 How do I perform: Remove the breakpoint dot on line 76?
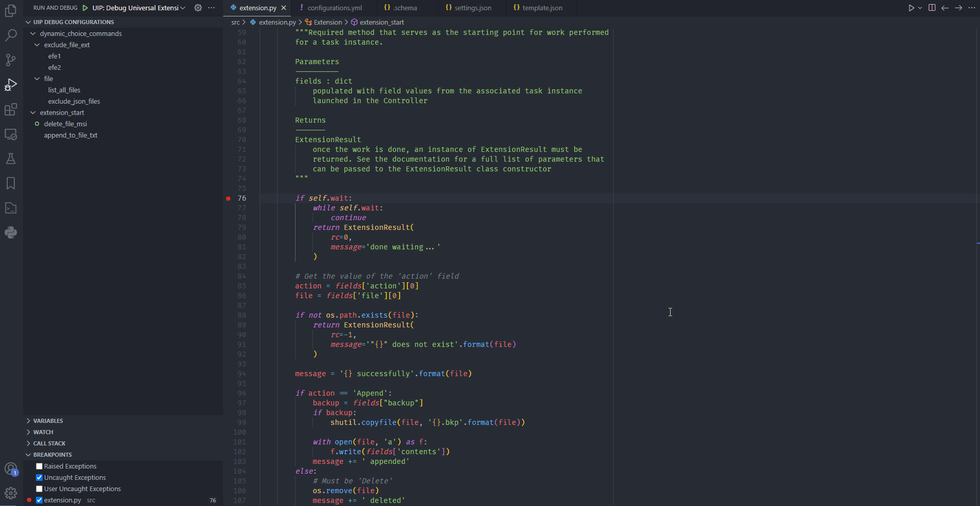pyautogui.click(x=228, y=199)
